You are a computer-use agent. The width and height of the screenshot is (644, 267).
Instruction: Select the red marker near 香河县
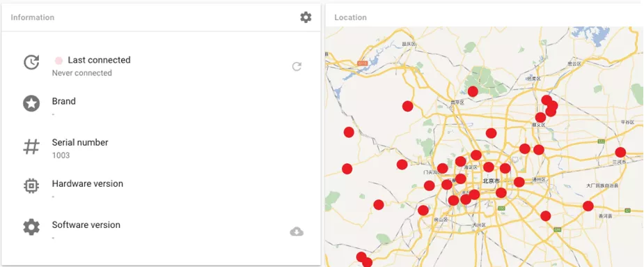(588, 206)
